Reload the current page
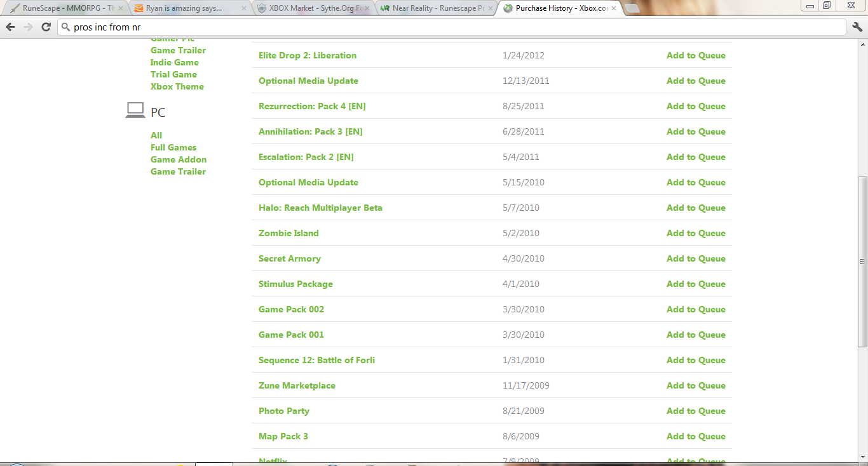Image resolution: width=868 pixels, height=466 pixels. coord(46,27)
